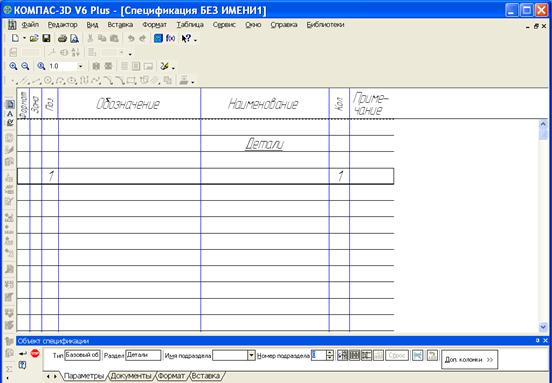Click the Доп. колонки >> button
This screenshot has height=383, width=552.
coord(469,359)
